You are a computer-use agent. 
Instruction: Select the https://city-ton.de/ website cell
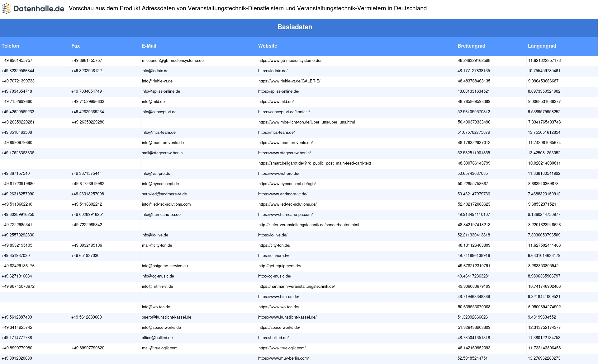tap(274, 245)
